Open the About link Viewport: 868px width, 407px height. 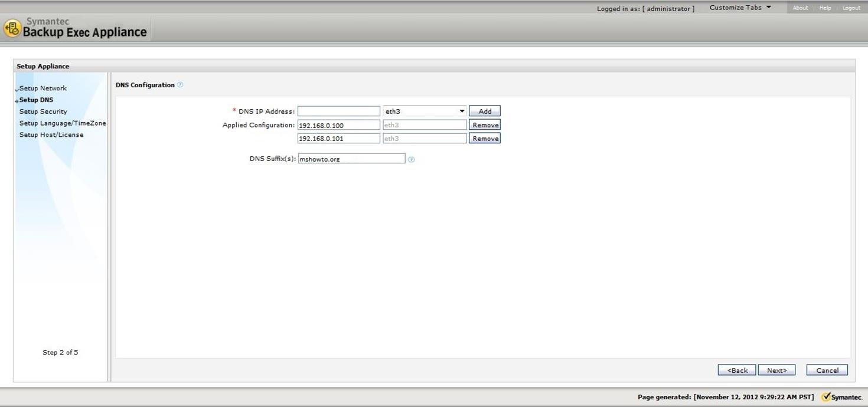(x=800, y=8)
